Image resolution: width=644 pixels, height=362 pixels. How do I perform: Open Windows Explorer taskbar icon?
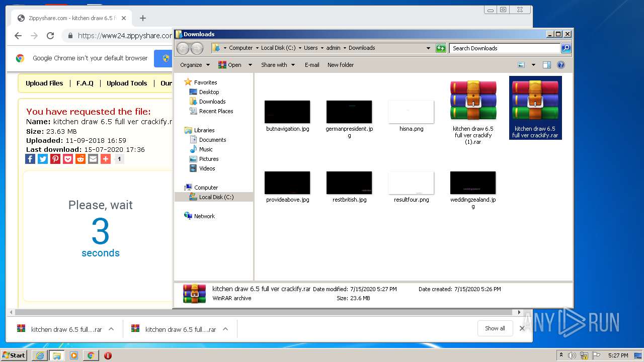pos(57,355)
